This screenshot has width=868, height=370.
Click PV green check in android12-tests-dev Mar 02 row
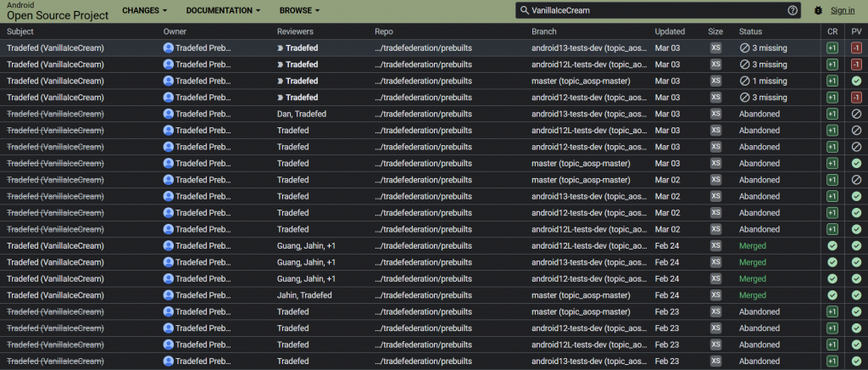click(856, 213)
